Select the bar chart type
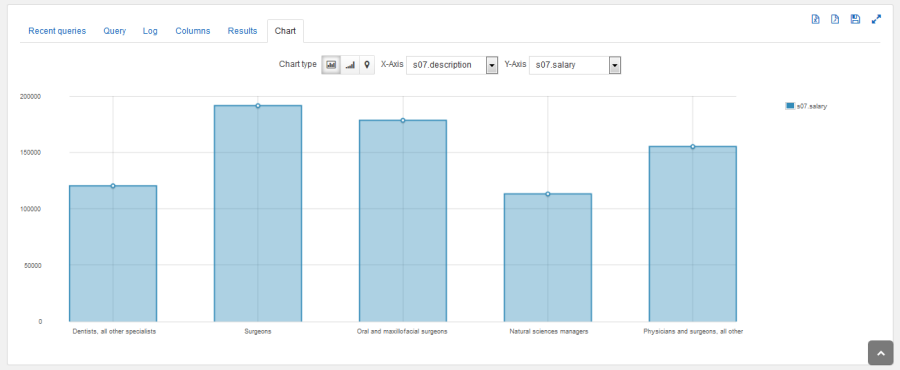Viewport: 900px width, 370px height. click(331, 65)
